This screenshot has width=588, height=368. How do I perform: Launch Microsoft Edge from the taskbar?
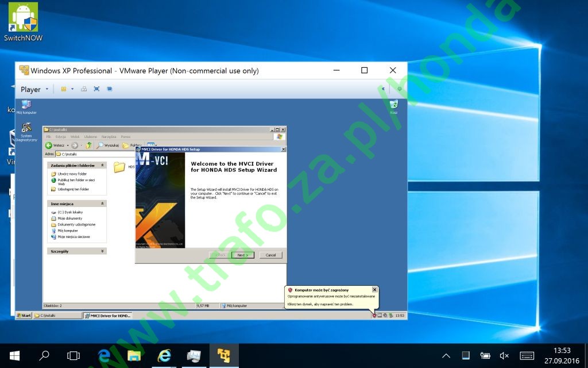[x=103, y=355]
